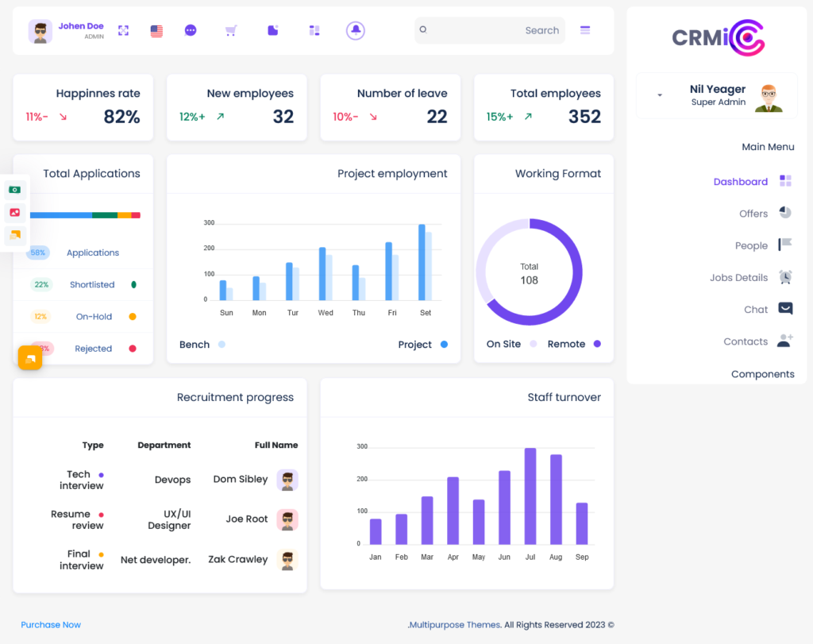Click the Rejected row label
Image resolution: width=813 pixels, height=644 pixels.
pyautogui.click(x=94, y=349)
